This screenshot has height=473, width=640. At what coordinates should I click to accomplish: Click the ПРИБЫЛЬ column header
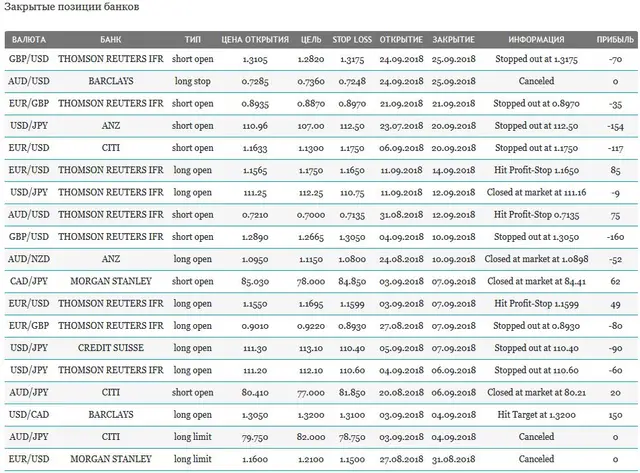(615, 40)
